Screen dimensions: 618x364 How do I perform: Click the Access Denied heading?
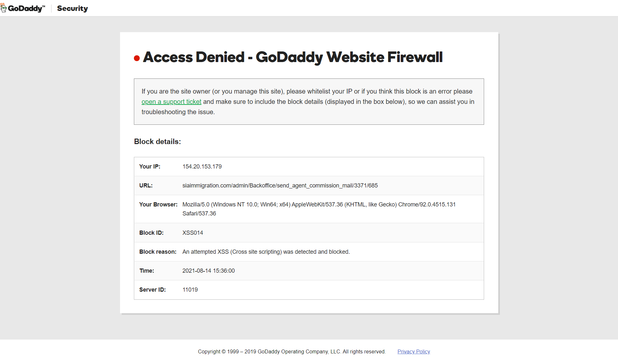[x=293, y=57]
